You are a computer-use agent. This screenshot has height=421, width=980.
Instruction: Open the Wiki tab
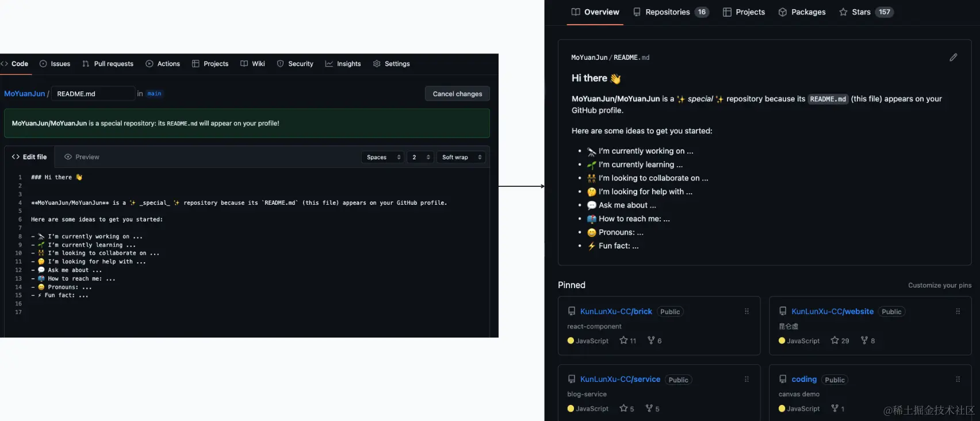[252, 64]
